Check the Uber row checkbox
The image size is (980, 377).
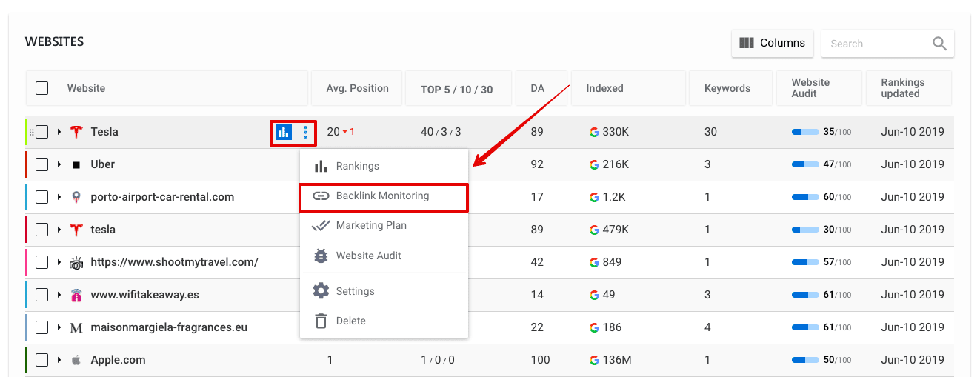[x=42, y=164]
